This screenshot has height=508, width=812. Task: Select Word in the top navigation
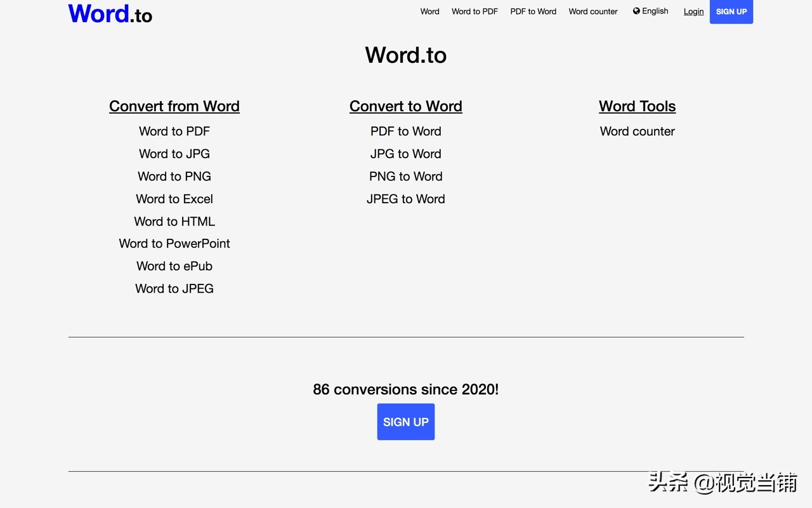(x=429, y=11)
